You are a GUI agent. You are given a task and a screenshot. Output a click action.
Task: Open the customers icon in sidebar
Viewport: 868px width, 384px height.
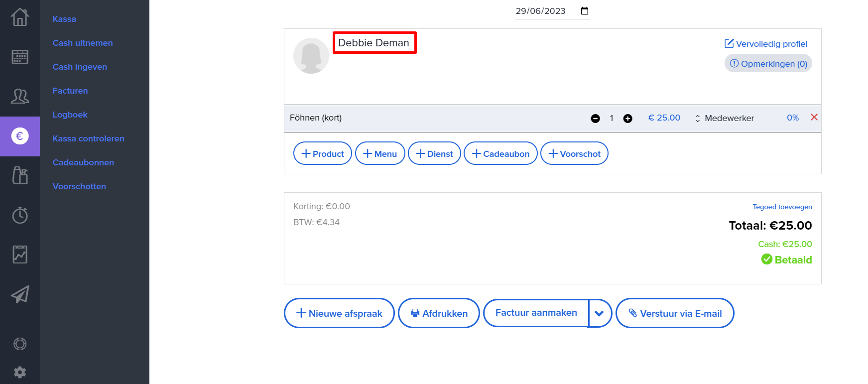(x=20, y=96)
